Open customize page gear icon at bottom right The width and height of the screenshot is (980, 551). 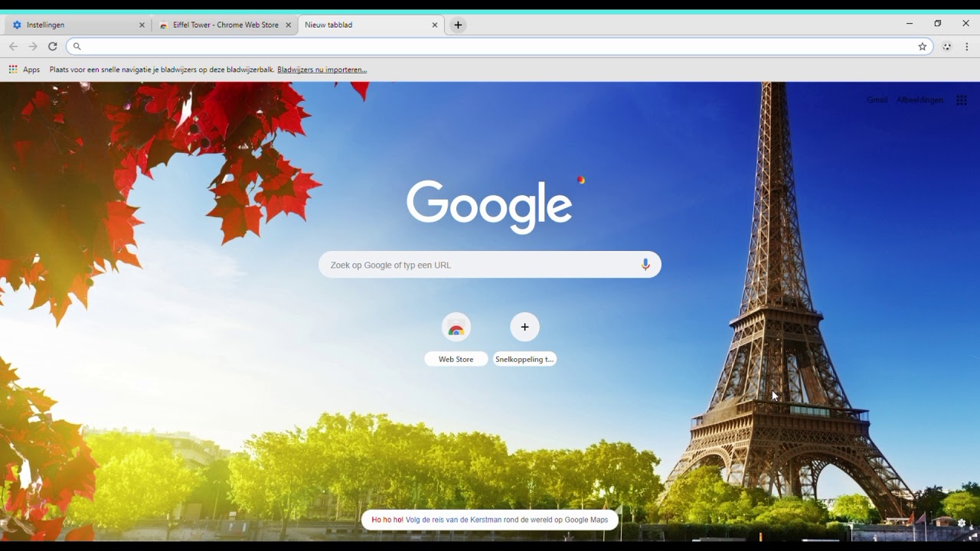click(962, 523)
